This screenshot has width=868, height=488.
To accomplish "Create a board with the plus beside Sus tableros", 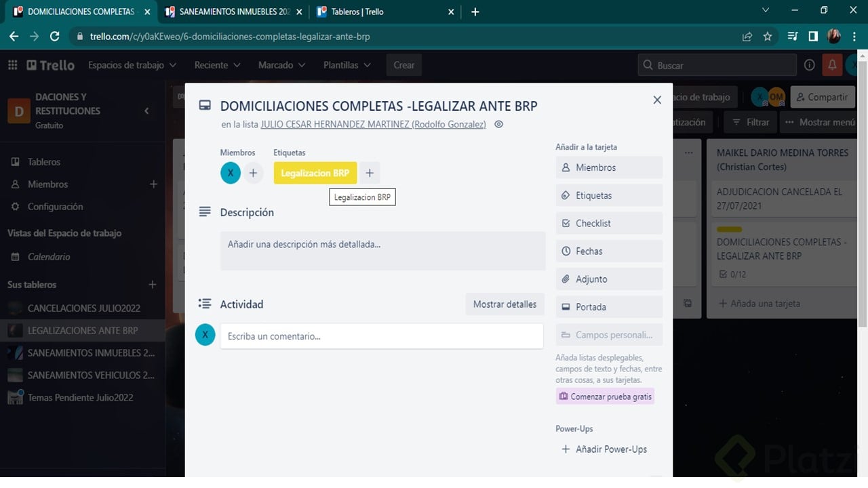I will (153, 285).
